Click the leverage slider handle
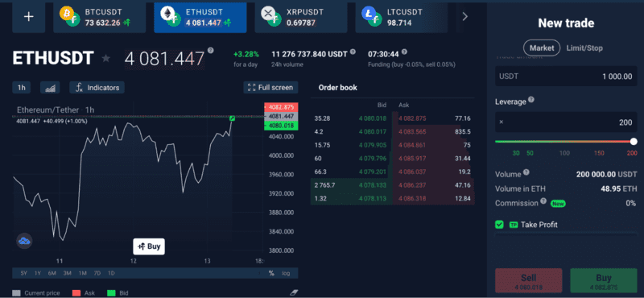The width and height of the screenshot is (644, 298). [634, 142]
